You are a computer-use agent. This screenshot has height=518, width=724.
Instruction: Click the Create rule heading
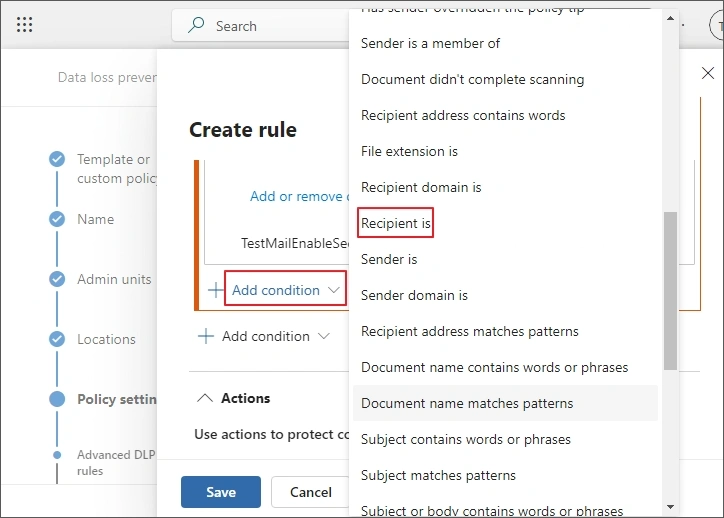tap(243, 130)
